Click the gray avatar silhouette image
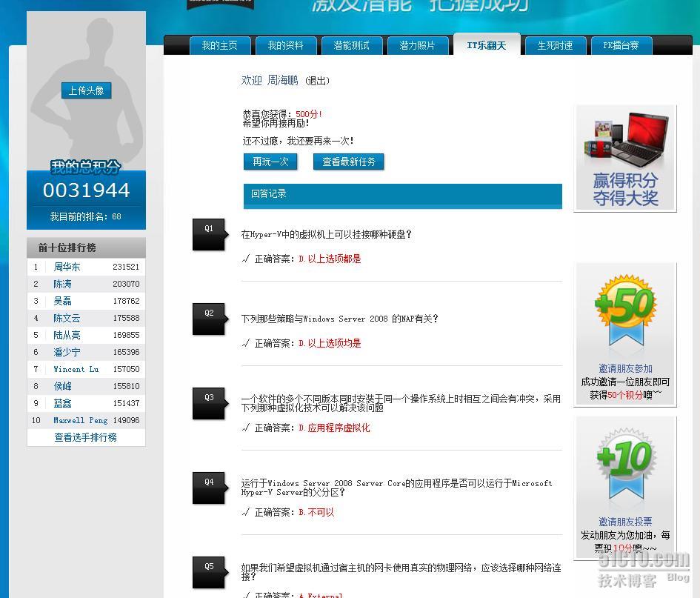 tap(86, 90)
